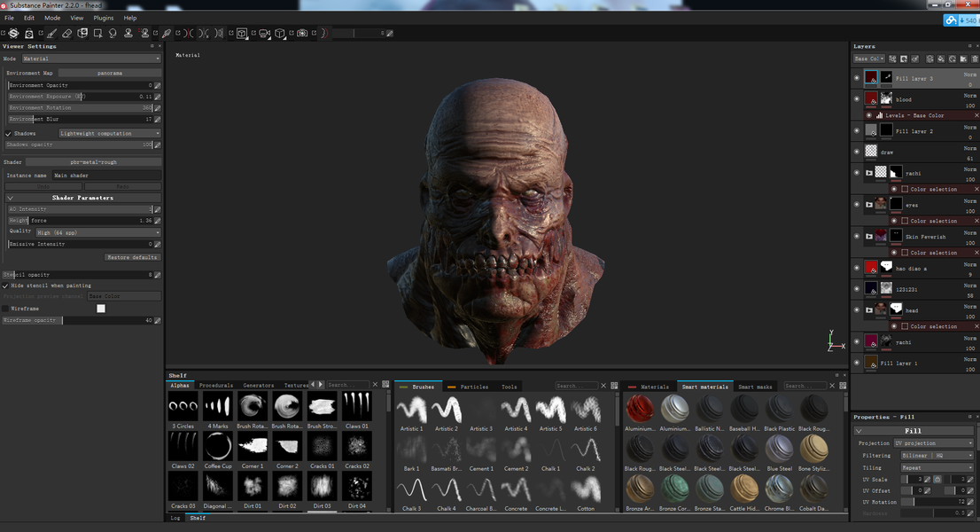Select the Paint brush tool
Image resolution: width=980 pixels, height=532 pixels.
tap(52, 33)
